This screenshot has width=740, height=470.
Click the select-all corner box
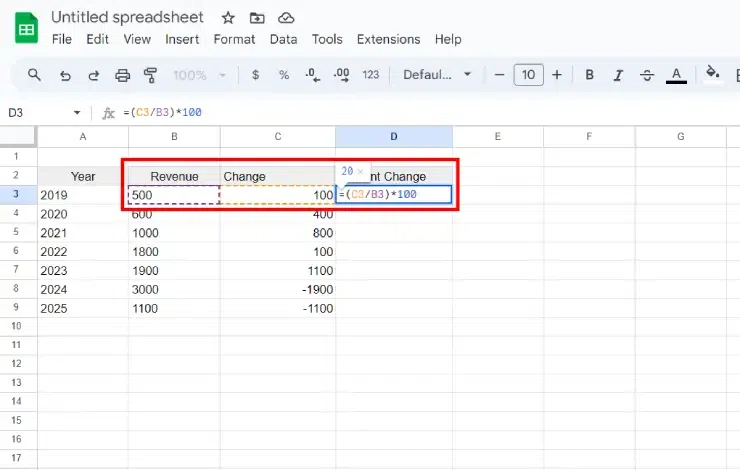(17, 136)
